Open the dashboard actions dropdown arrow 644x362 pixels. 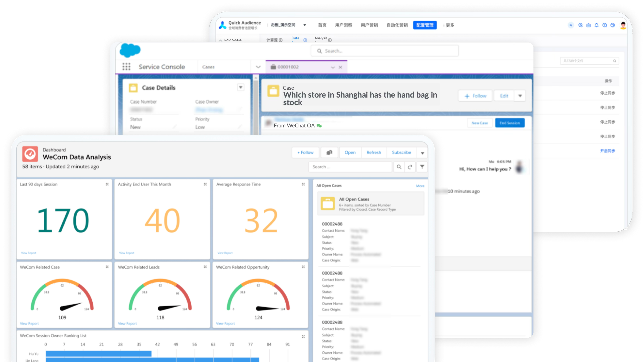(x=422, y=153)
